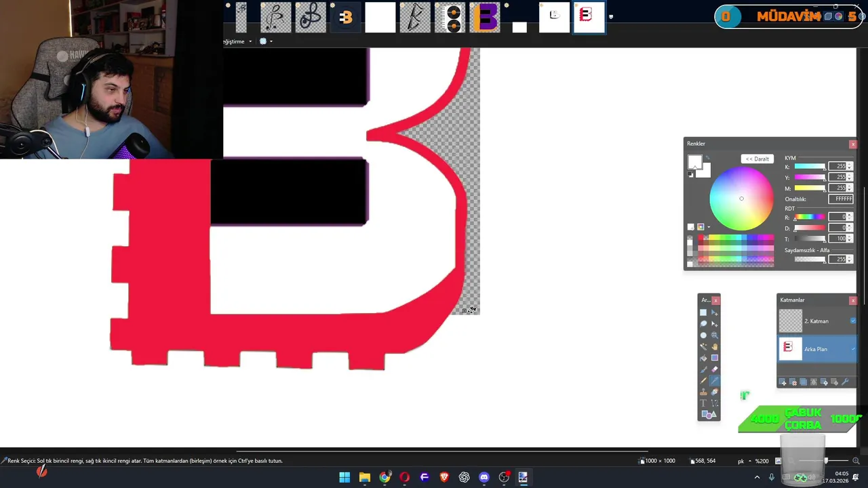Select the Clone Stamp tool
This screenshot has width=868, height=488.
703,392
